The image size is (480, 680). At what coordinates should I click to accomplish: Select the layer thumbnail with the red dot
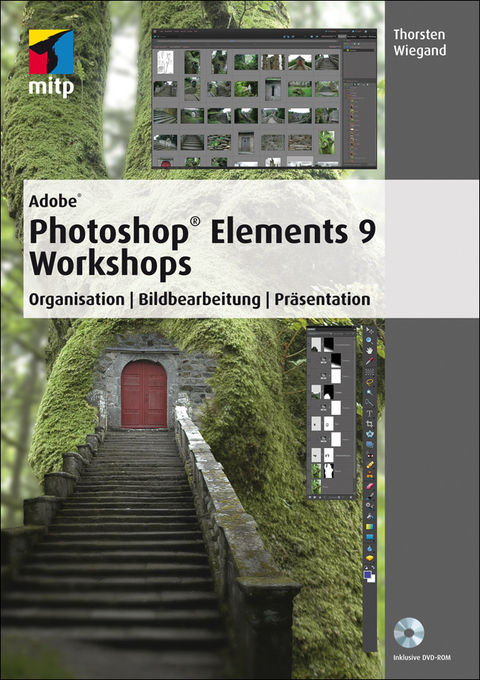(316, 424)
